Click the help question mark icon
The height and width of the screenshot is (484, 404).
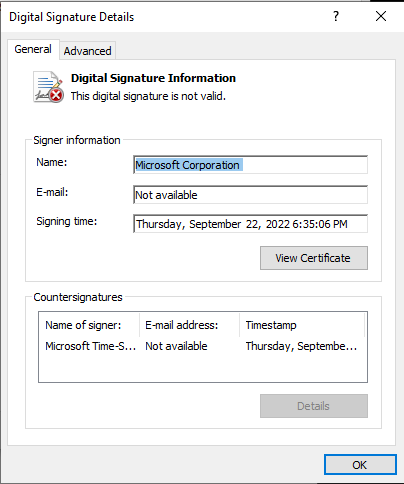click(x=336, y=16)
